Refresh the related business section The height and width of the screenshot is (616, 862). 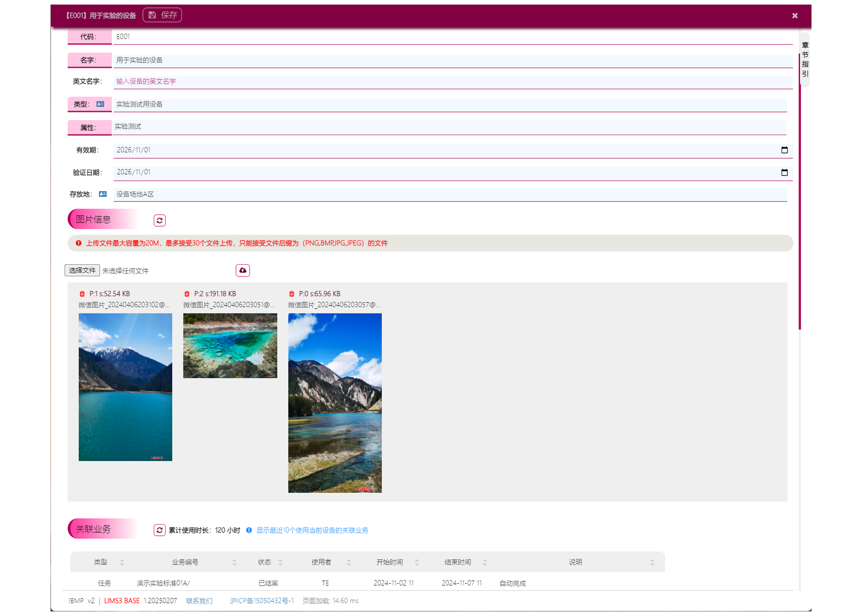click(160, 530)
